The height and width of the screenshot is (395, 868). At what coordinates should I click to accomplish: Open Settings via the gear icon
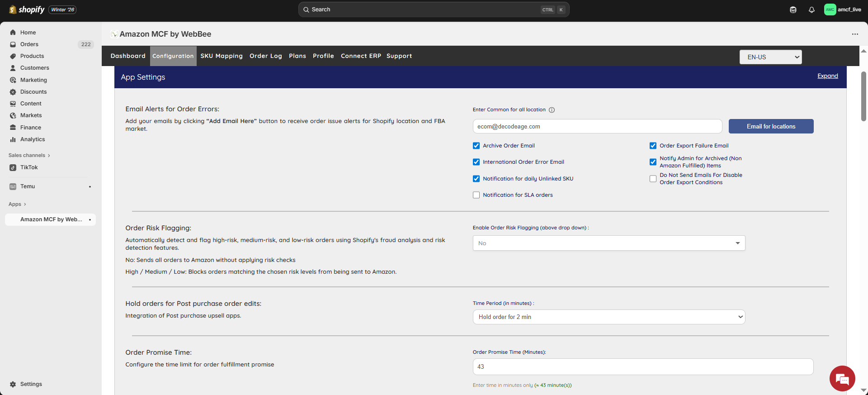point(13,384)
